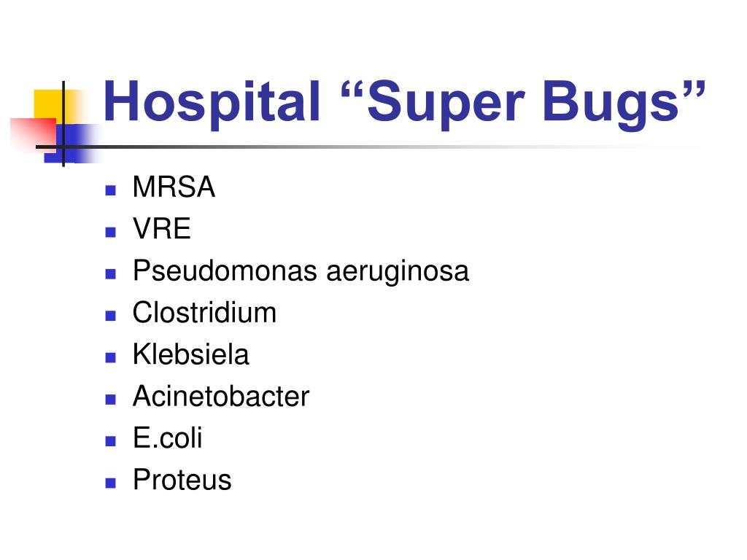
Task: Click the bullet square next to E.coli
Action: coord(111,441)
